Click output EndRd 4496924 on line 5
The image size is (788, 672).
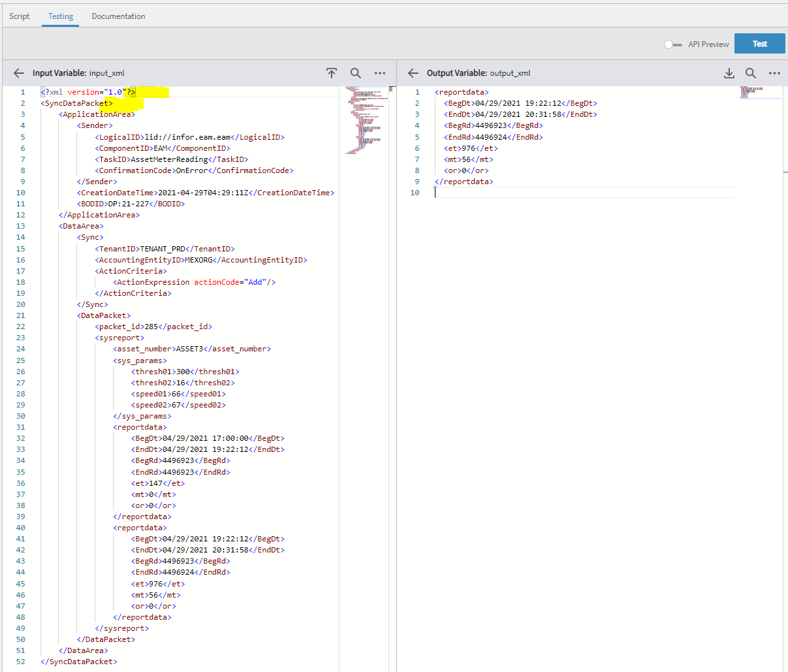click(494, 137)
